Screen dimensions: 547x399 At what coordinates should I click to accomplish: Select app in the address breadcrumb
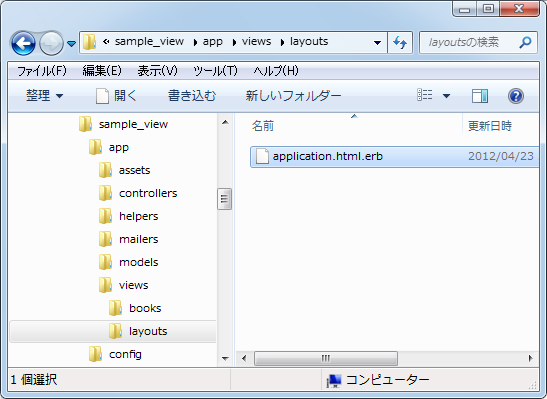pyautogui.click(x=212, y=42)
